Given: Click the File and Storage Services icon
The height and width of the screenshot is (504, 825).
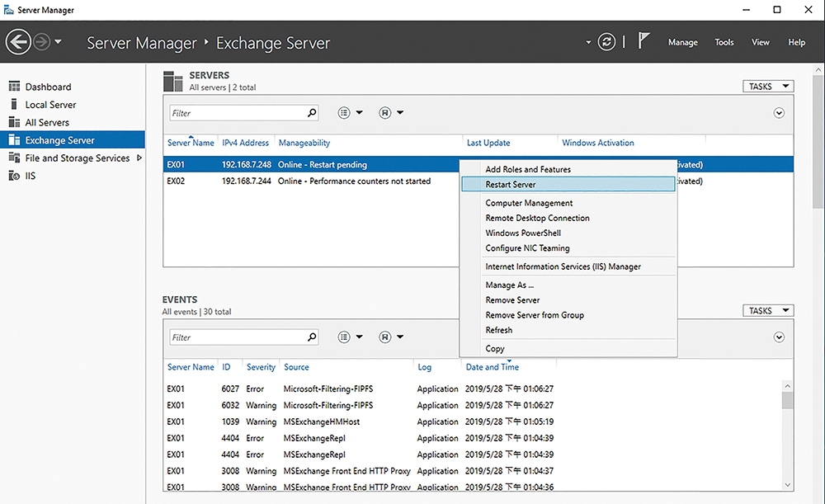Looking at the screenshot, I should tap(14, 158).
